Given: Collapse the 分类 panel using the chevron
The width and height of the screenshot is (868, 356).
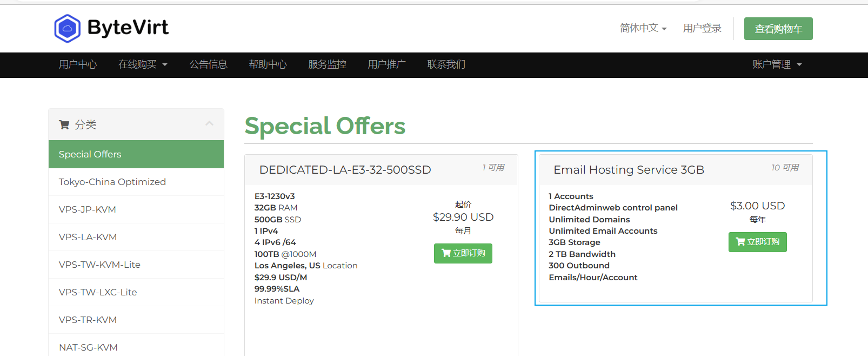Looking at the screenshot, I should [x=209, y=124].
